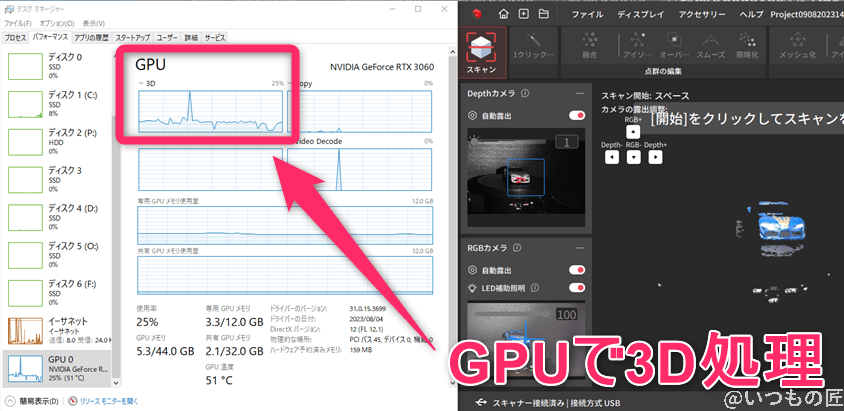Image resolution: width=844 pixels, height=411 pixels.
Task: Open the 3D graph engine dropdown
Action: [x=141, y=83]
